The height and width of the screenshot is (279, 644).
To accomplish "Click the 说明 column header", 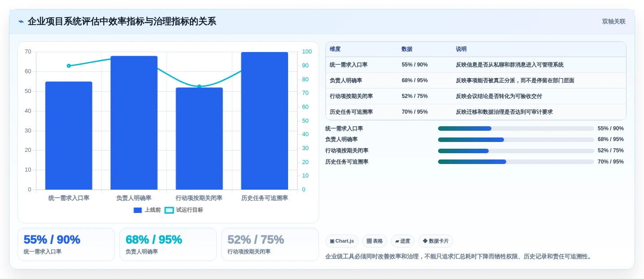I will 461,49.
